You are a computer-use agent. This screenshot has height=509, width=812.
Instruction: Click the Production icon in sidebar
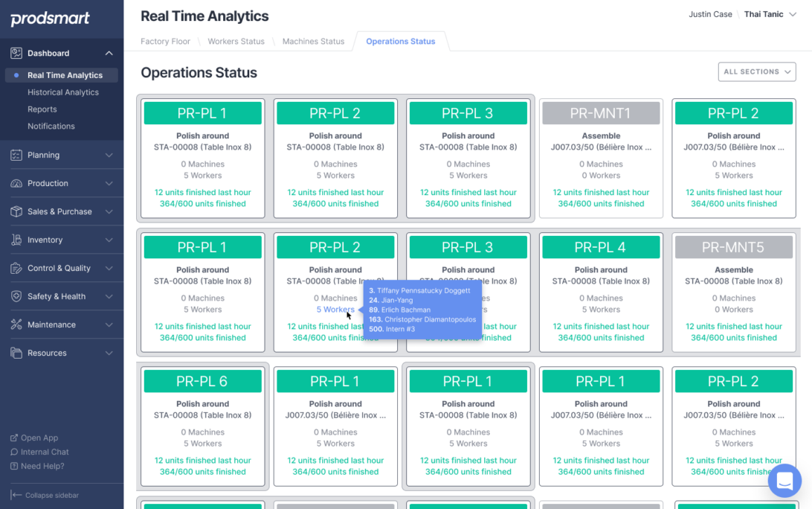(16, 183)
